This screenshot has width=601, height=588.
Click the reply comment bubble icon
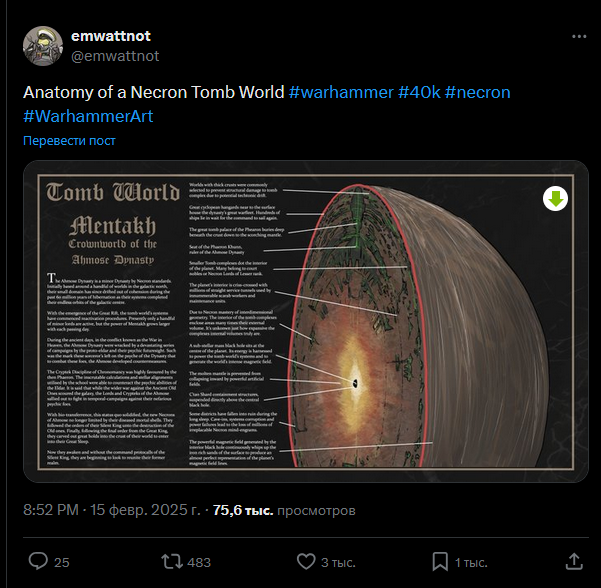38,562
